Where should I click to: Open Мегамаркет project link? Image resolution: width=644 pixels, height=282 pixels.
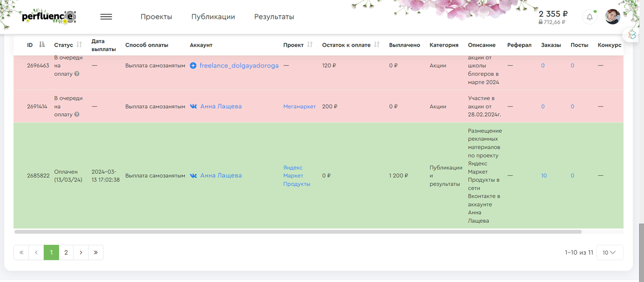[x=299, y=106]
